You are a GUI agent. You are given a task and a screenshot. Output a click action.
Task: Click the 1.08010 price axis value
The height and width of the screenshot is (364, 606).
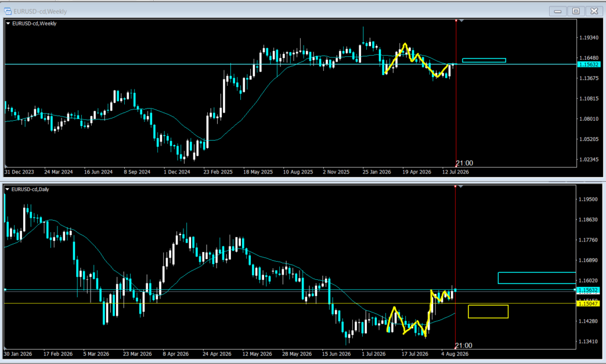tap(589, 118)
